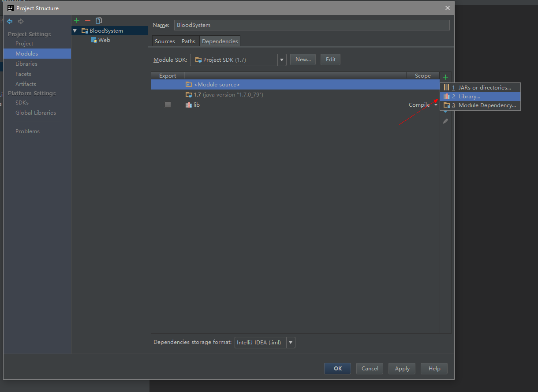
Task: Select the BloodSystem module in the tree
Action: [110, 31]
